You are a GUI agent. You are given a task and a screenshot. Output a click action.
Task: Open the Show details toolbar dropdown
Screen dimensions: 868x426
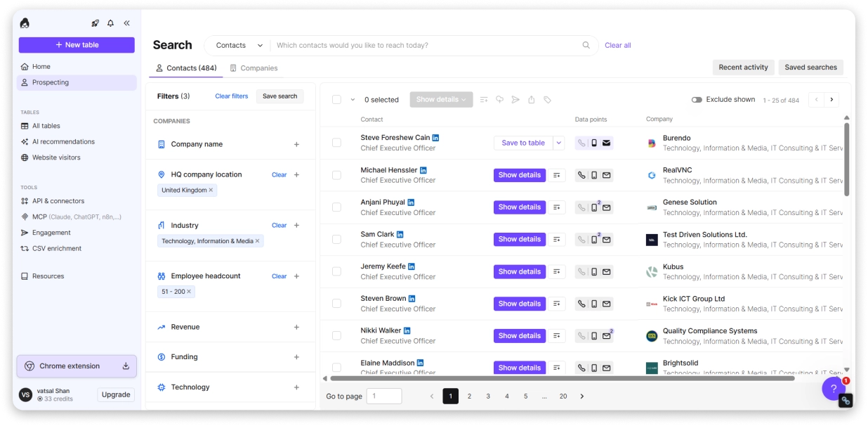pyautogui.click(x=441, y=100)
